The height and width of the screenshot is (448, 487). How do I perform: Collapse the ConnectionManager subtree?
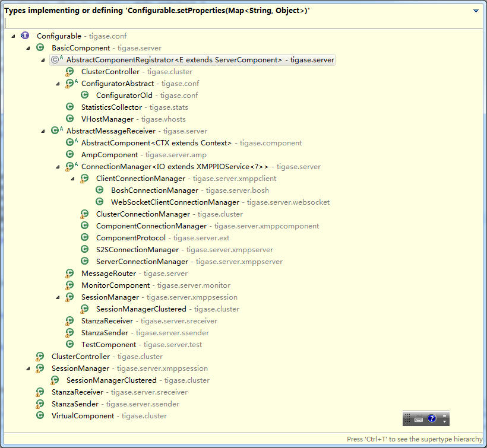click(58, 167)
